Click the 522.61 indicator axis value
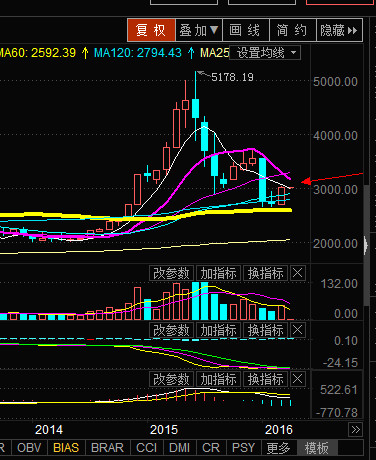This screenshot has width=376, height=460. pos(339,390)
